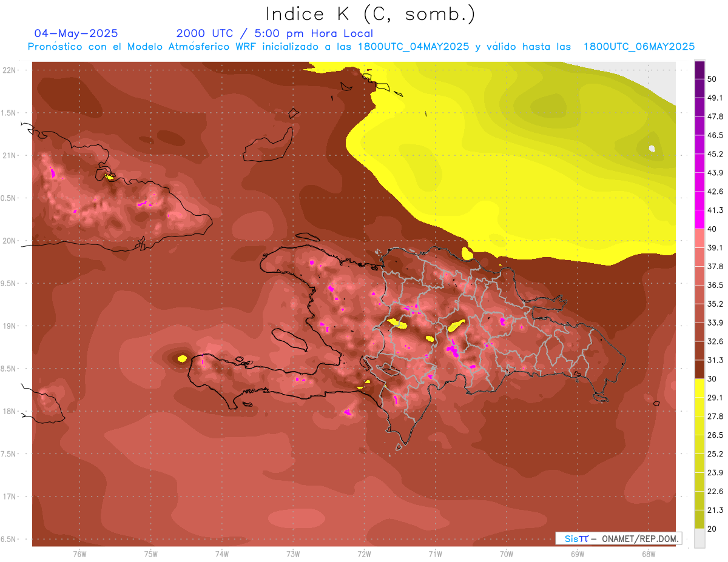Click the '31.3' color scale value
728x562 pixels.
[716, 360]
